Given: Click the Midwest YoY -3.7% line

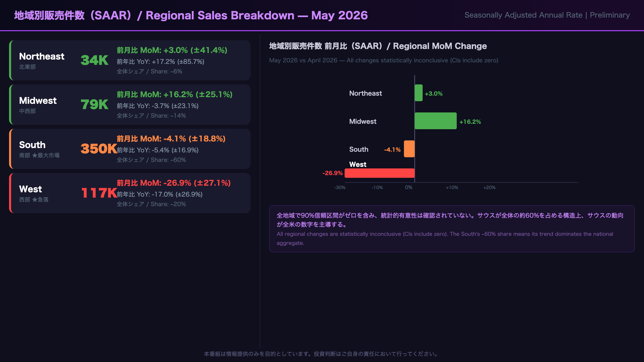Looking at the screenshot, I should pos(158,106).
